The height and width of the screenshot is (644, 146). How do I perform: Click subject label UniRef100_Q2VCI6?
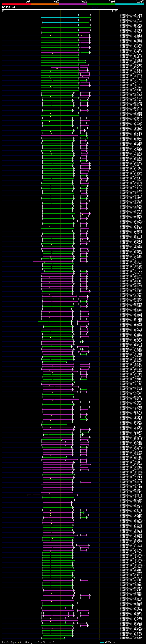pos(131,93)
